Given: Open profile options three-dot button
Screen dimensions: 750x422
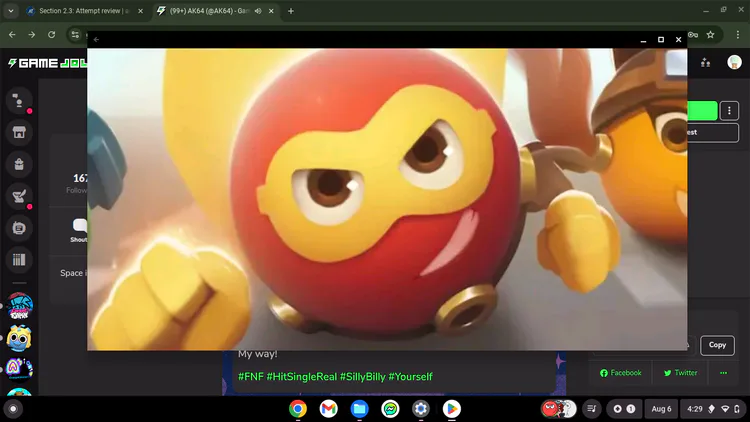Looking at the screenshot, I should (x=729, y=111).
